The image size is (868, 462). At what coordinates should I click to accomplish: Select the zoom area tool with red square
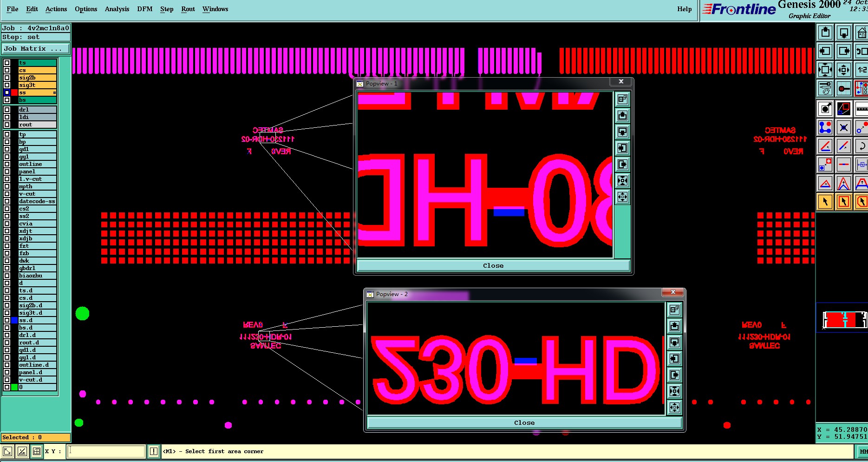pyautogui.click(x=844, y=109)
